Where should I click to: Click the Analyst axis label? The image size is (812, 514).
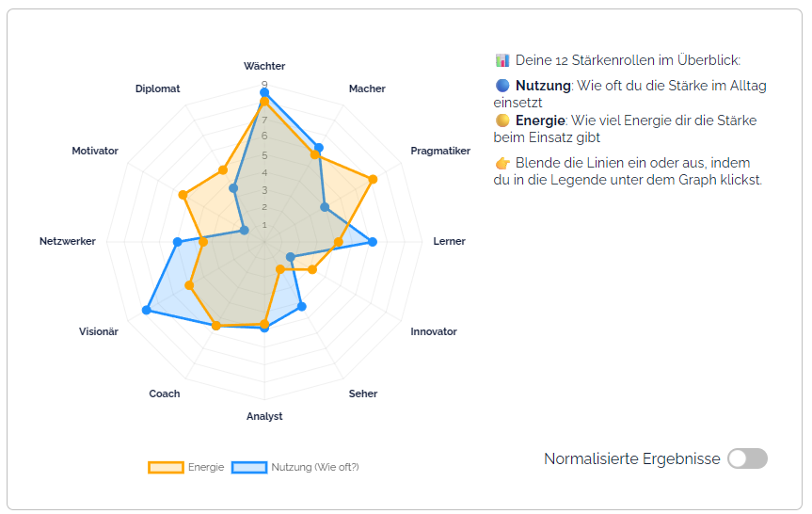(264, 416)
